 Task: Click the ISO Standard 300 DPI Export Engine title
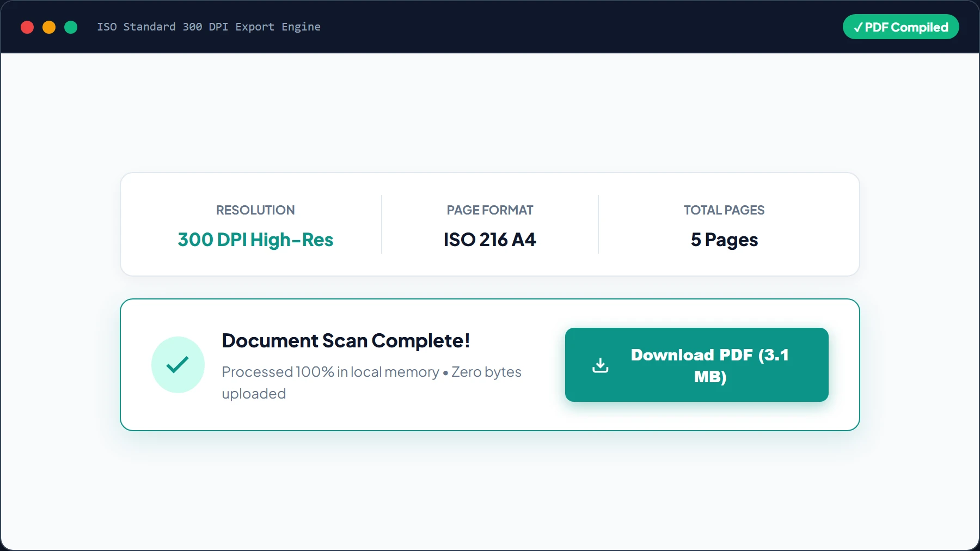[x=209, y=27]
